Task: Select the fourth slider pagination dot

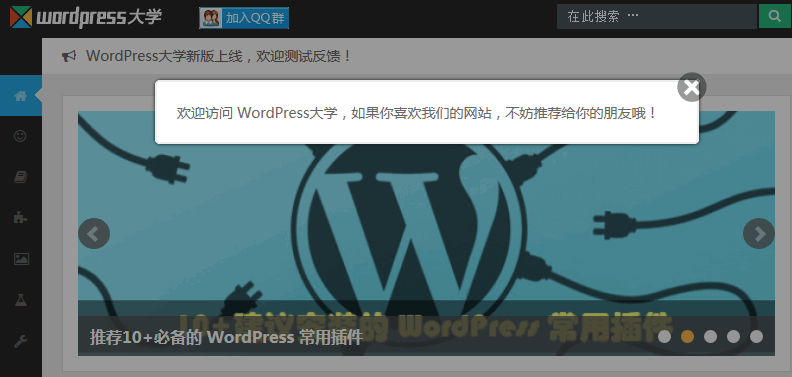Action: point(733,337)
